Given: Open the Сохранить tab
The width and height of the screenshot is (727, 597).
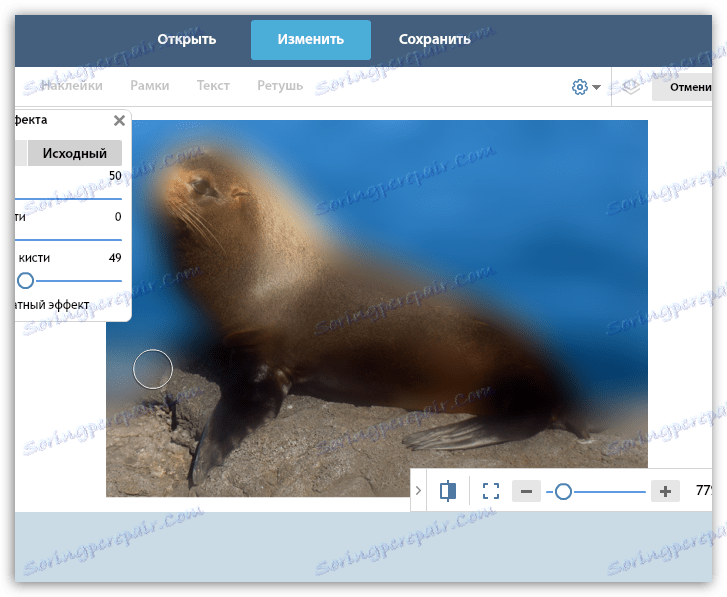Looking at the screenshot, I should (434, 39).
